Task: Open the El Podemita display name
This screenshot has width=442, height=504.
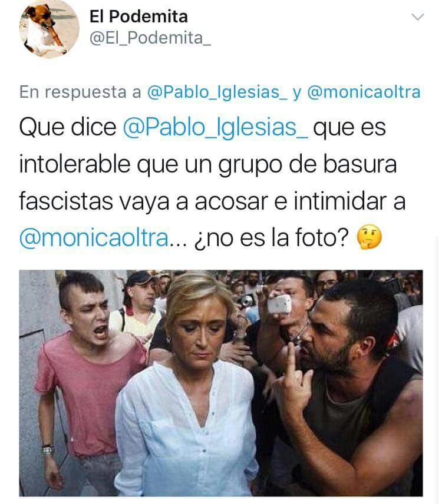Action: pos(138,16)
